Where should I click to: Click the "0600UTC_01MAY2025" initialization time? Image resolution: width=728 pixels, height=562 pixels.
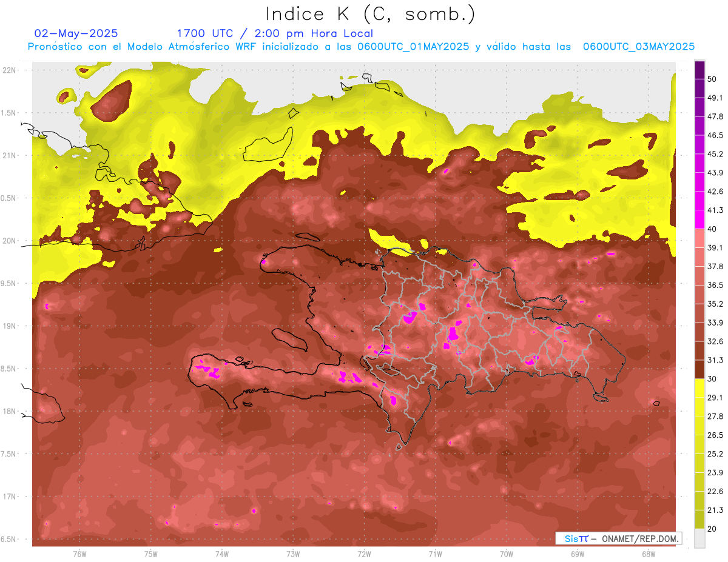pyautogui.click(x=413, y=47)
